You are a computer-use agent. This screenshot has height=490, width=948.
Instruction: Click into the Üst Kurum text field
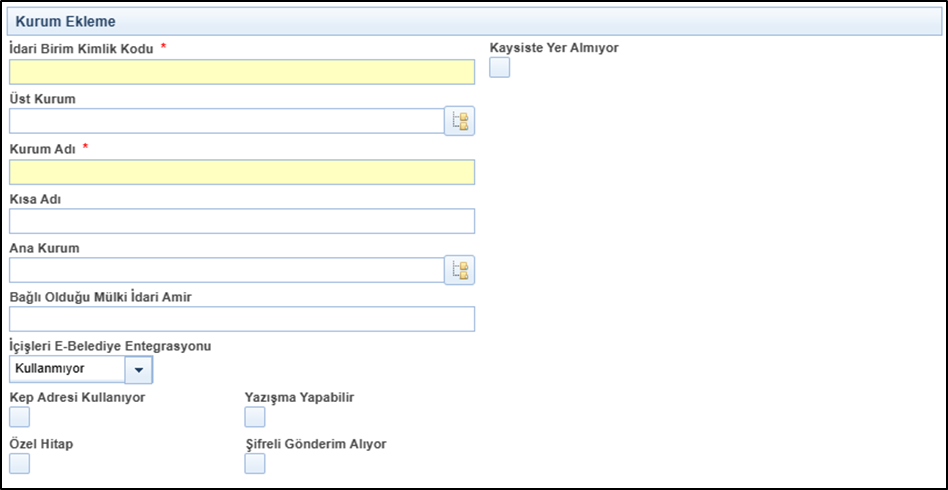click(x=227, y=121)
